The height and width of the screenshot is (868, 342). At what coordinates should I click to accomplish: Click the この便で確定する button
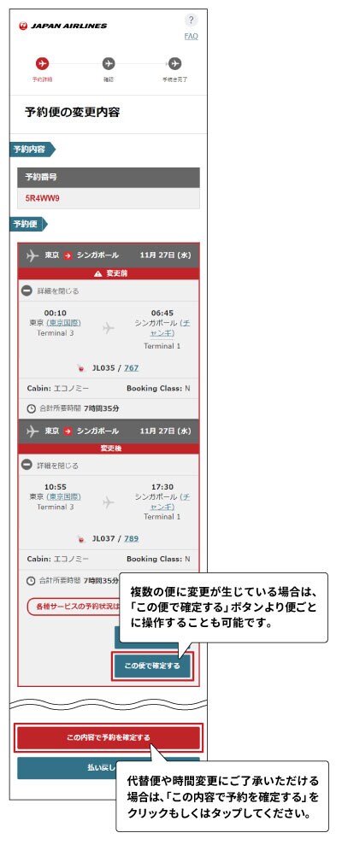(152, 666)
